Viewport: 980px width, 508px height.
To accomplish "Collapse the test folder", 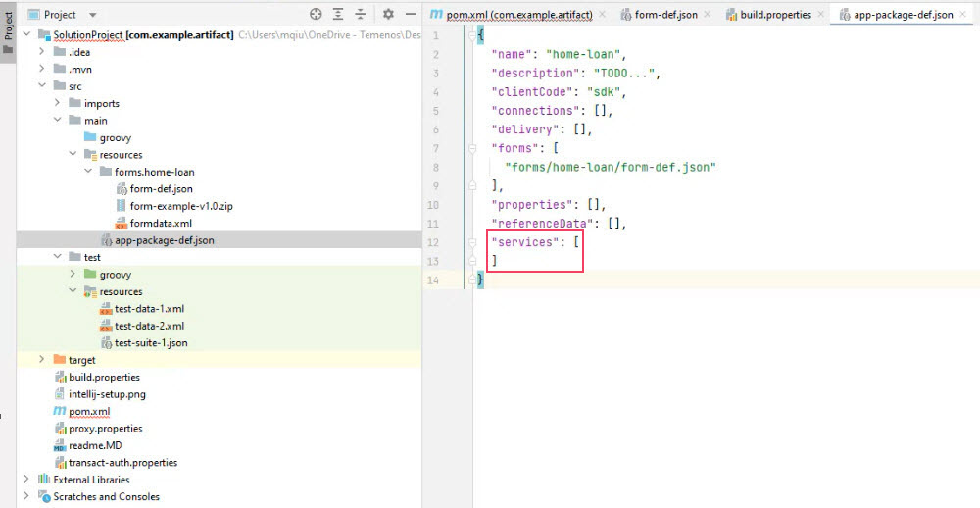I will [x=57, y=257].
